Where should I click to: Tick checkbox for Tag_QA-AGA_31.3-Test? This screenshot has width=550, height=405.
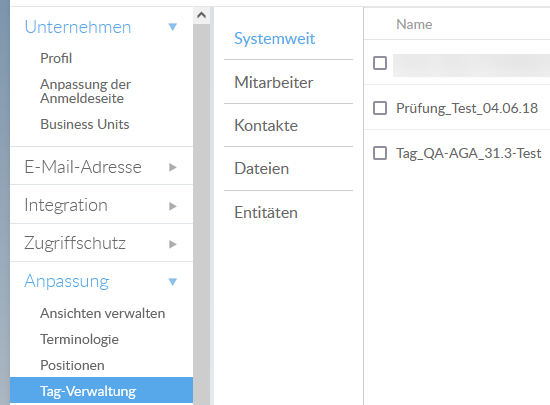(x=380, y=153)
